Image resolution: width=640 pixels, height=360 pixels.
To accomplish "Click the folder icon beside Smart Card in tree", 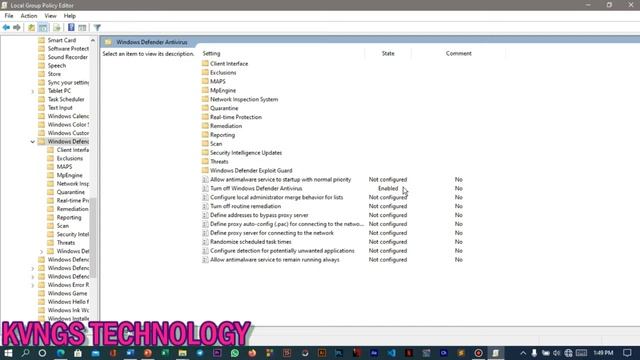I will pos(42,40).
